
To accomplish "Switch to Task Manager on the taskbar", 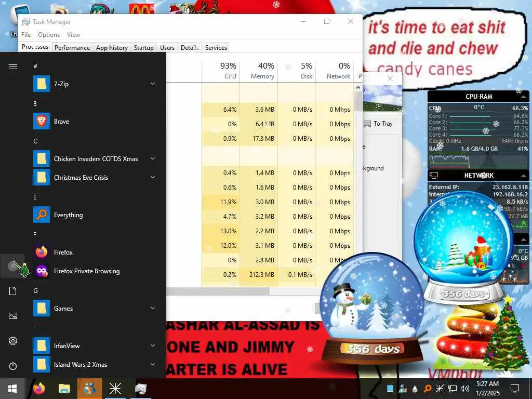I will tap(140, 389).
